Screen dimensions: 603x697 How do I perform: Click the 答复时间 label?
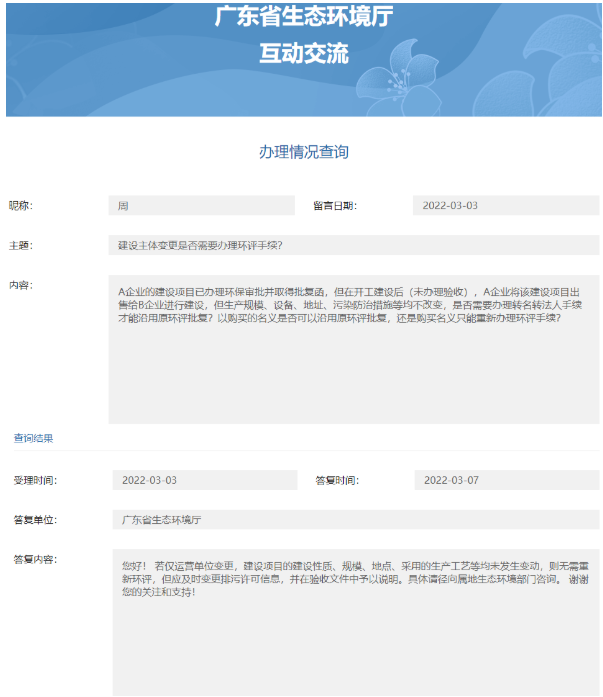click(337, 480)
